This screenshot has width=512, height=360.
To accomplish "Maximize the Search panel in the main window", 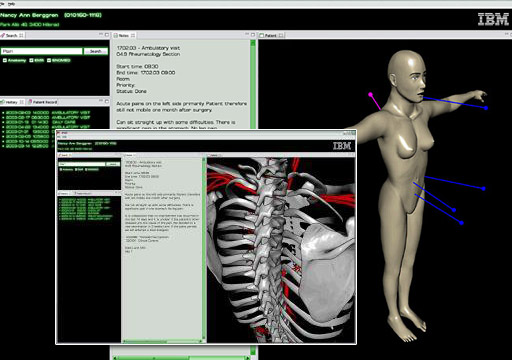I will pos(107,35).
